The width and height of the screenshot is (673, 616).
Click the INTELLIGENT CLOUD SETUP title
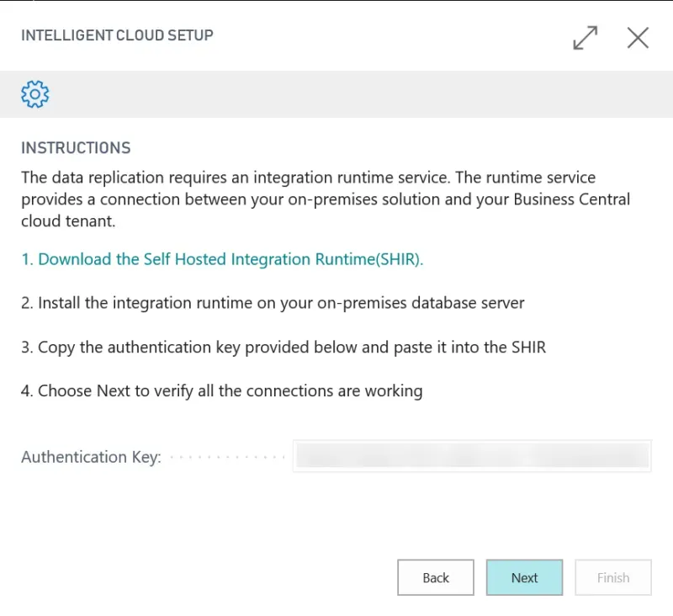(x=117, y=35)
